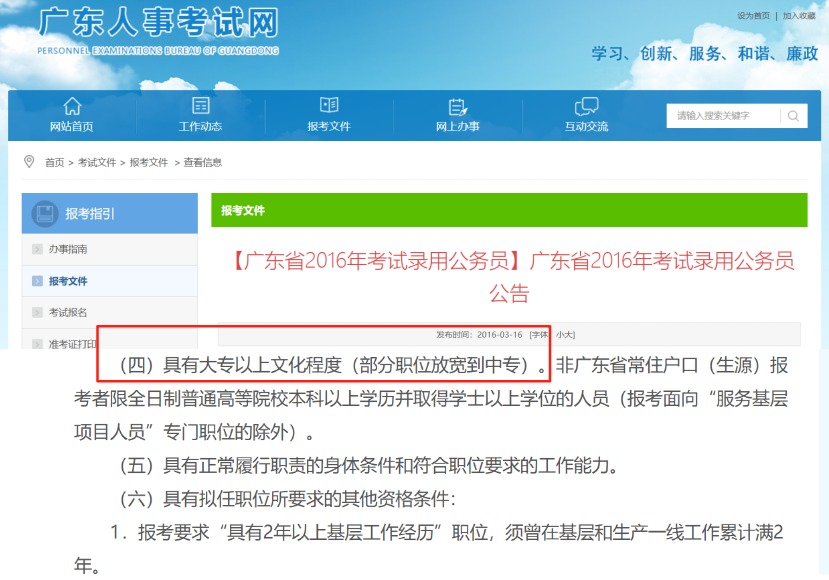Click 首页 in the breadcrumb
829x580 pixels.
[54, 162]
